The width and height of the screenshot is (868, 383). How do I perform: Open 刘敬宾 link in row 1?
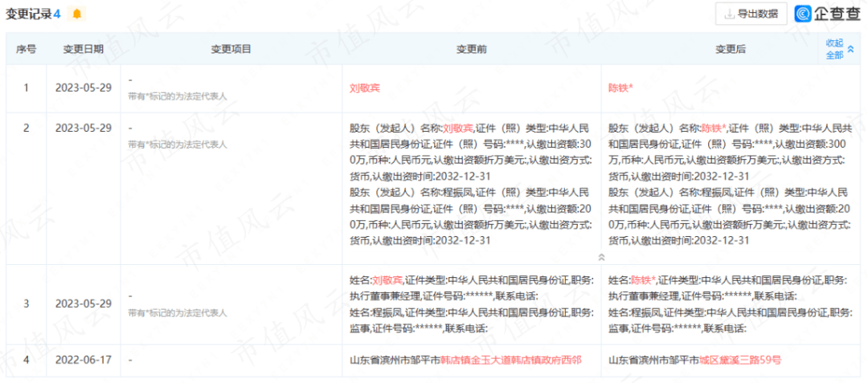coord(365,88)
